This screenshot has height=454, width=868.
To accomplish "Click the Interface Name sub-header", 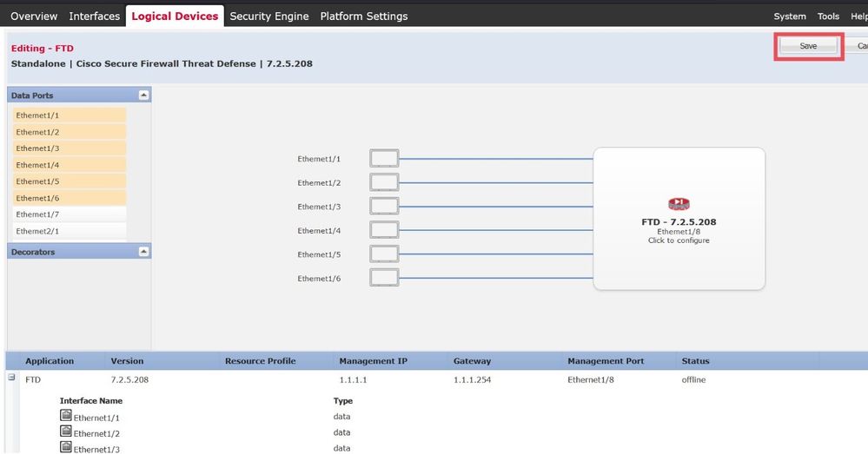I will (x=90, y=400).
